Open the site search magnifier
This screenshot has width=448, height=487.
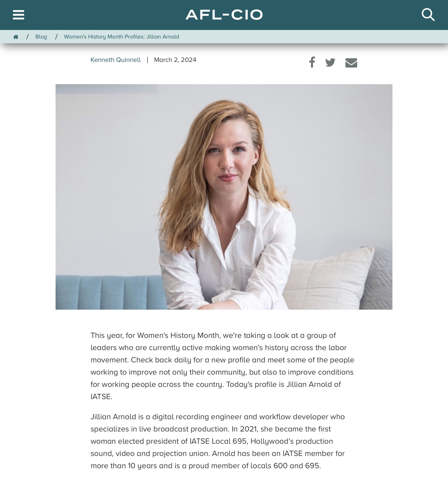tap(428, 15)
